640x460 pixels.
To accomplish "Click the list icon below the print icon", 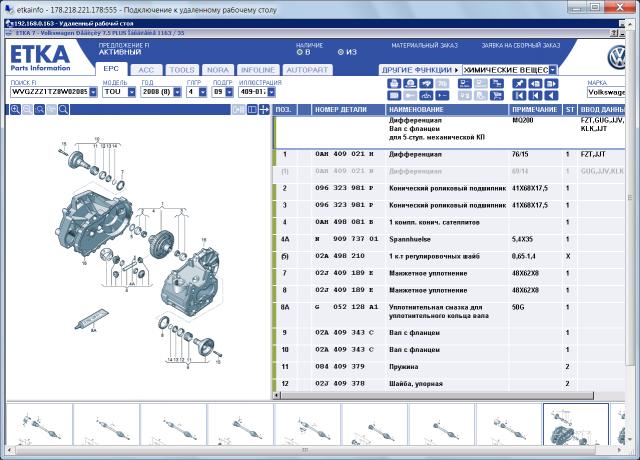I will point(394,96).
